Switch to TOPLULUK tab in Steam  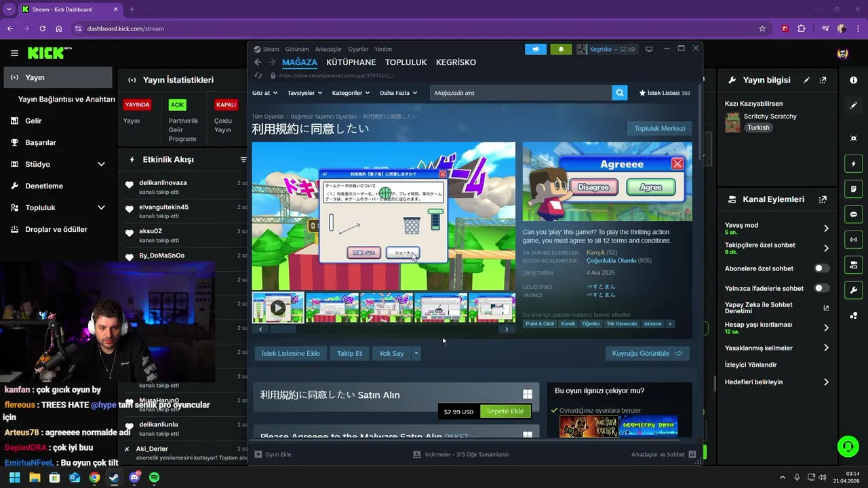point(406,62)
